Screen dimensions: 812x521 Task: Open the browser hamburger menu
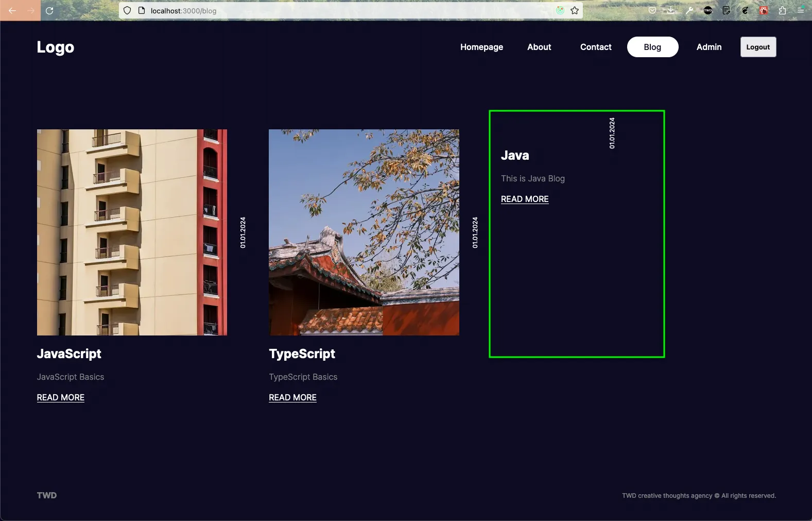pos(801,10)
